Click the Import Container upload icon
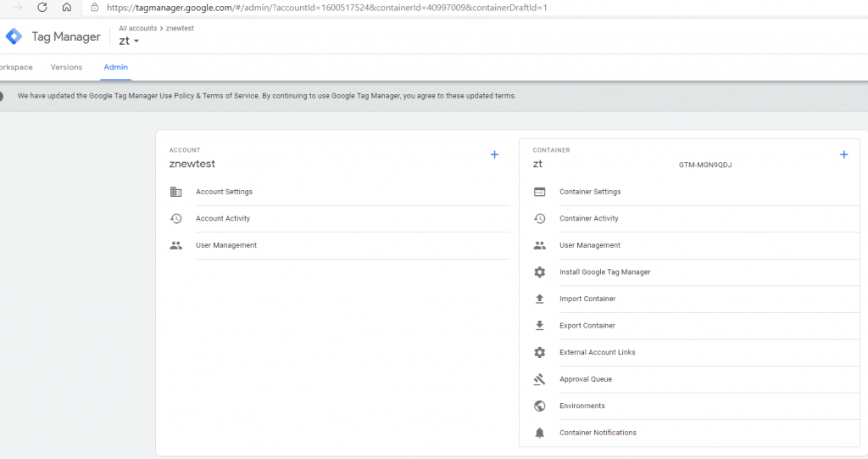This screenshot has height=459, width=868. (x=539, y=299)
